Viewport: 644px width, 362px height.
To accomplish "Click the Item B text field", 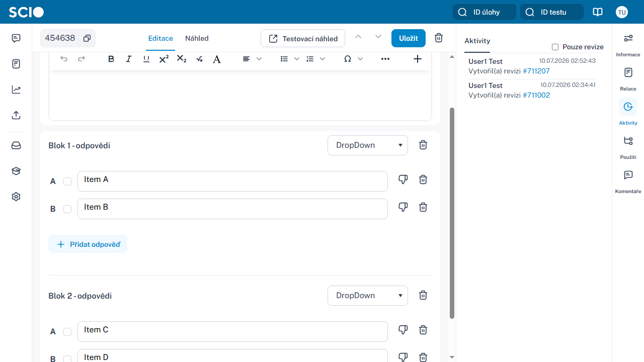I will [x=232, y=209].
